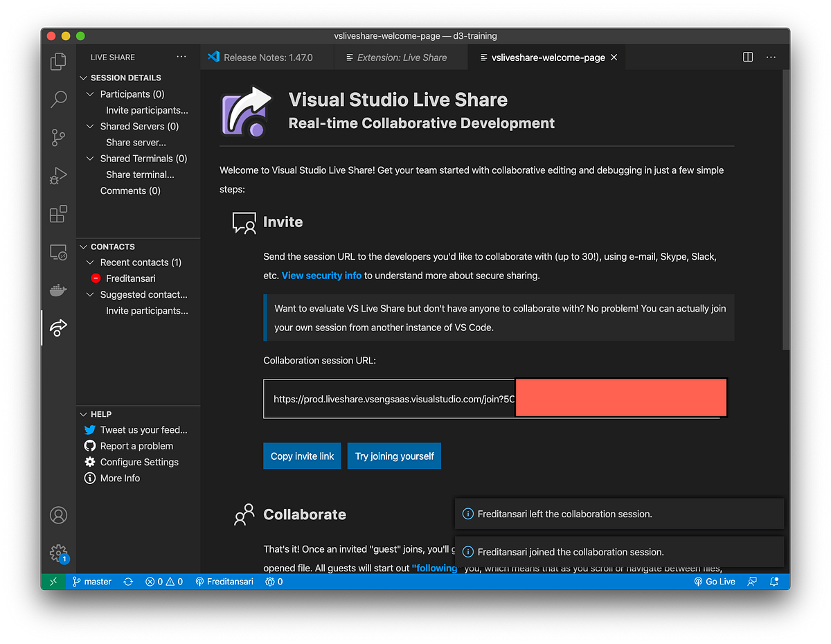Collapse the Recent contacts list
Screen dimensions: 831x644
(90, 262)
